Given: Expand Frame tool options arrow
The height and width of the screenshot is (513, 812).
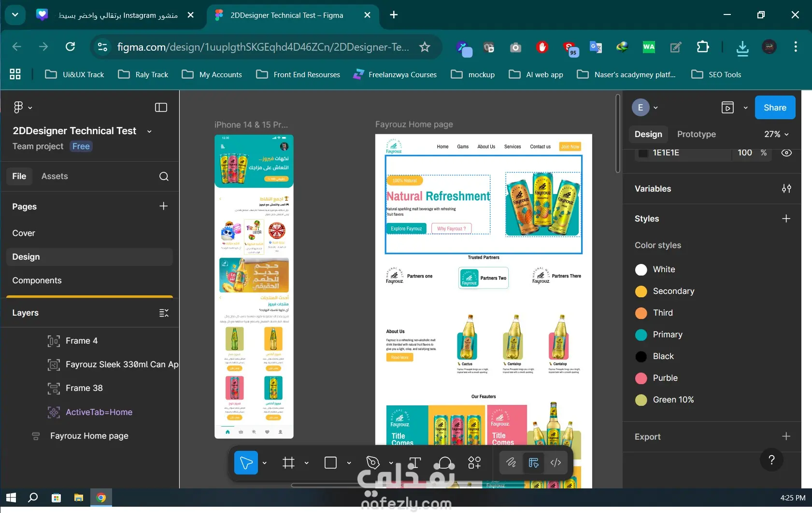Looking at the screenshot, I should tap(306, 463).
